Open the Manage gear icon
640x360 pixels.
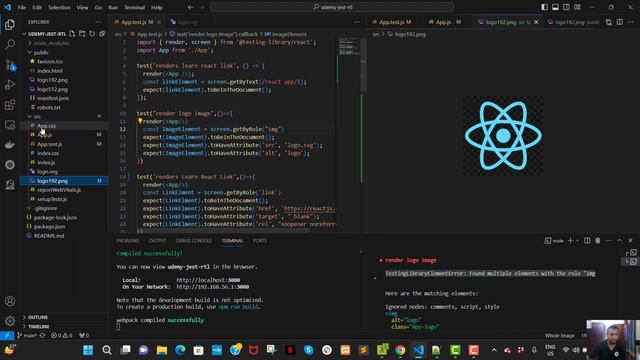click(10, 321)
